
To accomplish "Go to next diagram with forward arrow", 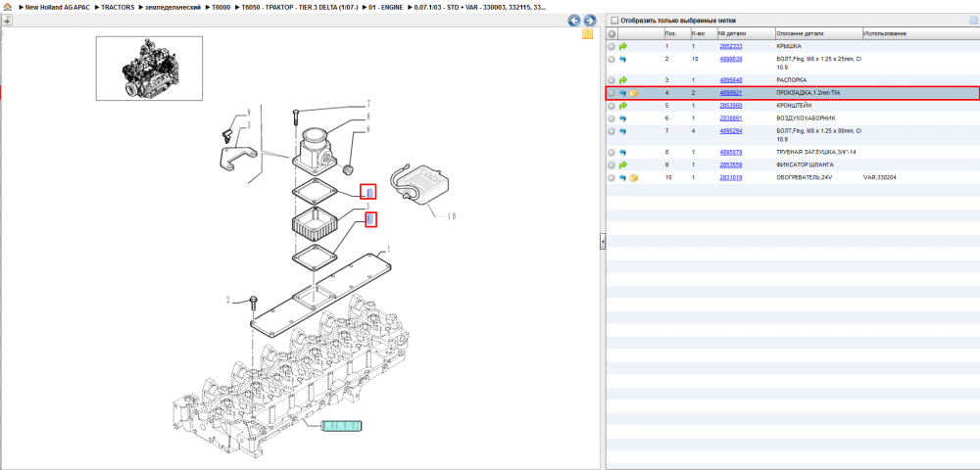I will pyautogui.click(x=589, y=21).
